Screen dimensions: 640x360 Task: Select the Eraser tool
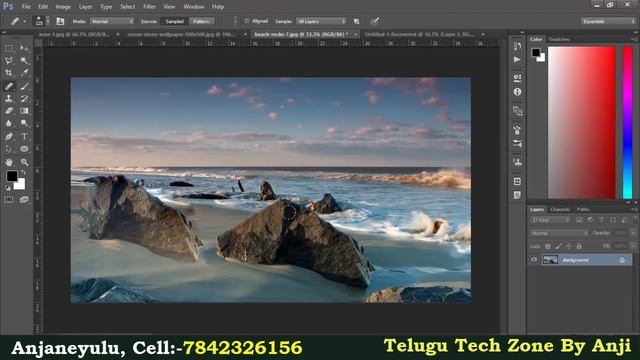click(x=9, y=111)
